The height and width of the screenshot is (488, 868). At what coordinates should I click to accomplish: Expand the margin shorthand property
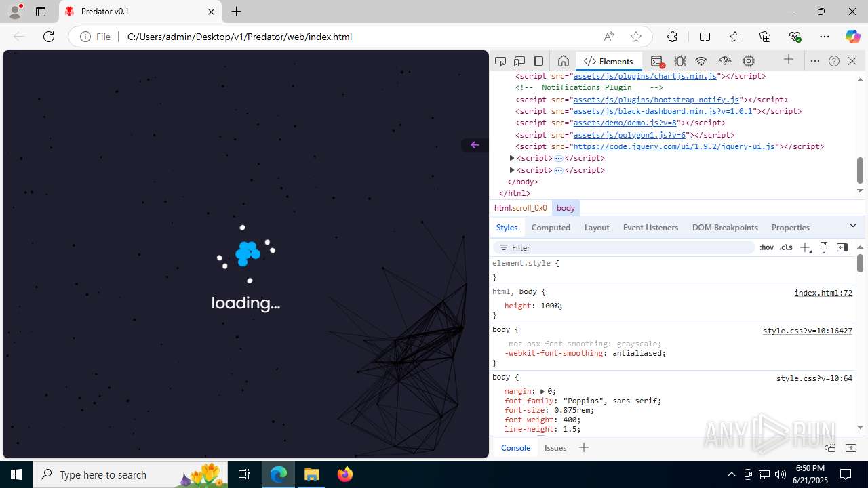[x=542, y=391]
